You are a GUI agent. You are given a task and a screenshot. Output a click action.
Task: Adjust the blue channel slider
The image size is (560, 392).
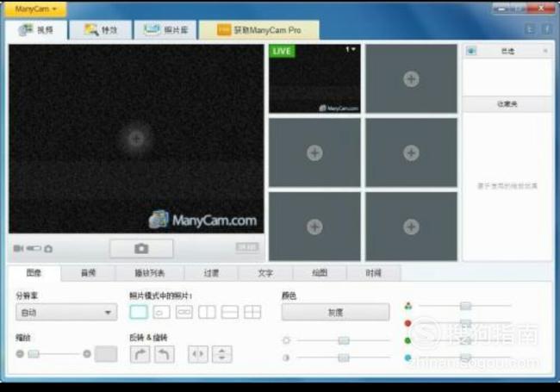pyautogui.click(x=465, y=358)
